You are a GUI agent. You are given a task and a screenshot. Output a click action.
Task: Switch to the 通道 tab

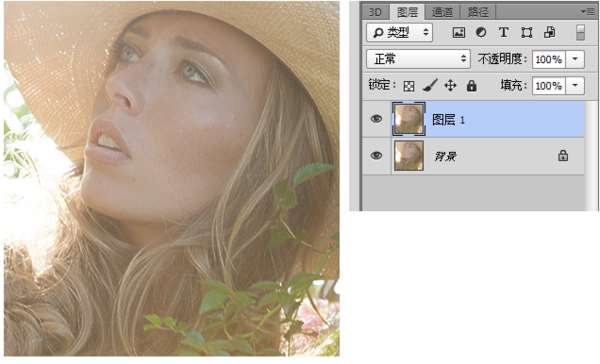(x=442, y=12)
